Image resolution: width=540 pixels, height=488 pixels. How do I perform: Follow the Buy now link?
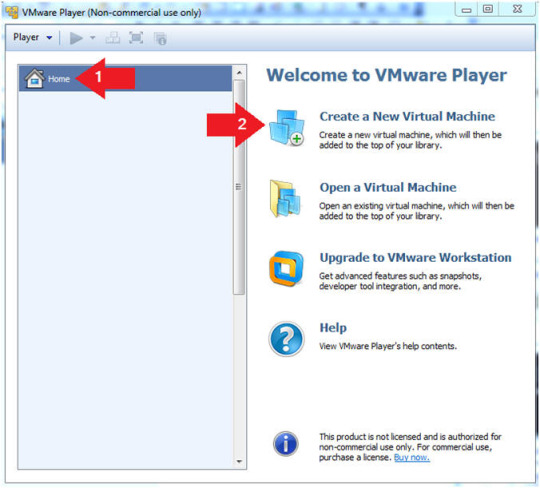412,457
